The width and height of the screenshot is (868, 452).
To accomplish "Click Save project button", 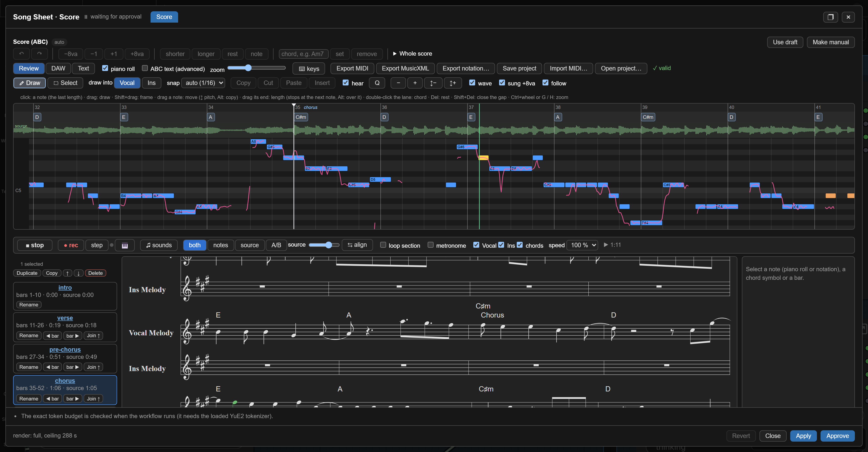I will tap(519, 68).
